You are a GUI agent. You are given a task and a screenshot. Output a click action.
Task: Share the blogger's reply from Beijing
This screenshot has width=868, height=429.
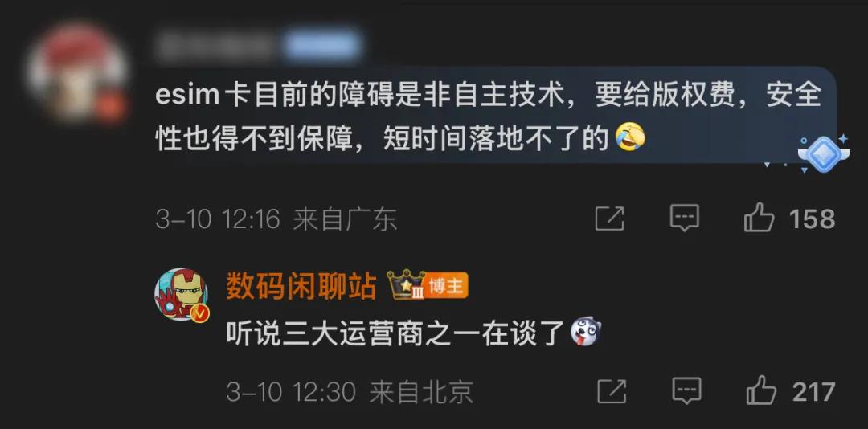pyautogui.click(x=612, y=391)
